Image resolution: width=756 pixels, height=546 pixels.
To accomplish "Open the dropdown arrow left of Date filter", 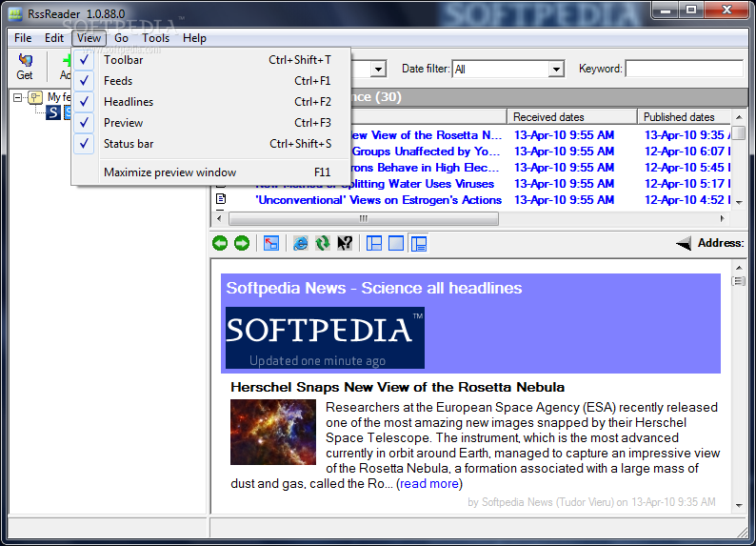I will point(378,69).
